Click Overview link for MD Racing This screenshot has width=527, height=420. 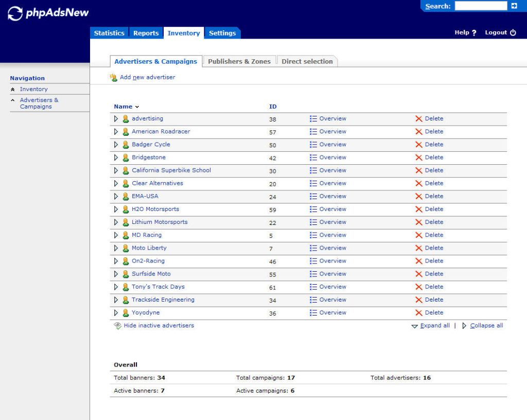coord(332,235)
